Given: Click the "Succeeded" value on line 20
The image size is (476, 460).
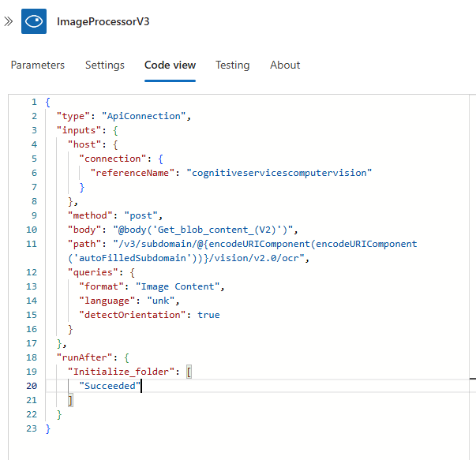Looking at the screenshot, I should coord(110,386).
